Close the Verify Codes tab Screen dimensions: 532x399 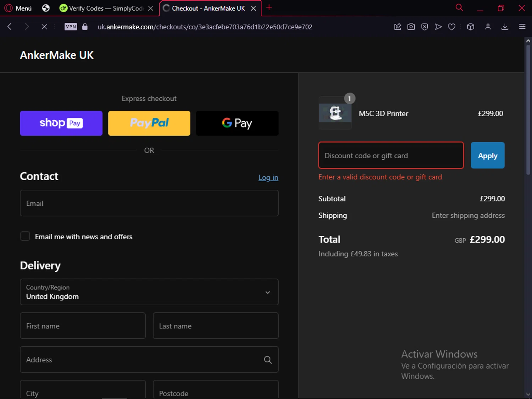pos(151,8)
